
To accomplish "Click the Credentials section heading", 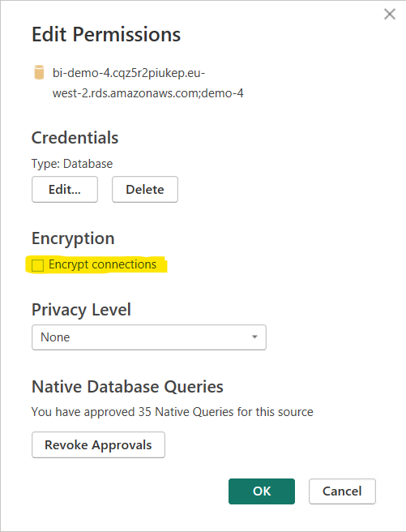I will (x=75, y=138).
